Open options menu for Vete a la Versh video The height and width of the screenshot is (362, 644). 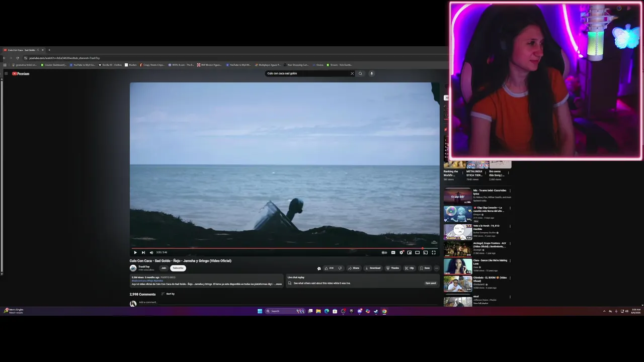510,226
